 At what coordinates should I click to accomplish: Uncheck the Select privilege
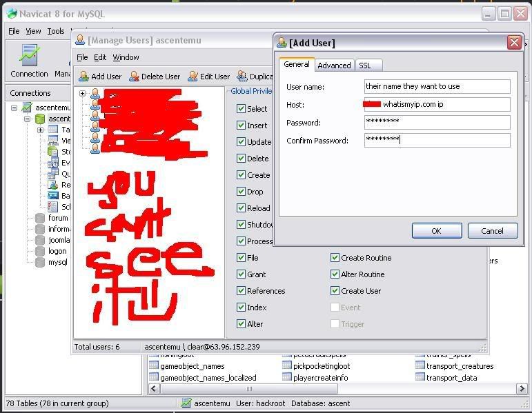pyautogui.click(x=241, y=108)
